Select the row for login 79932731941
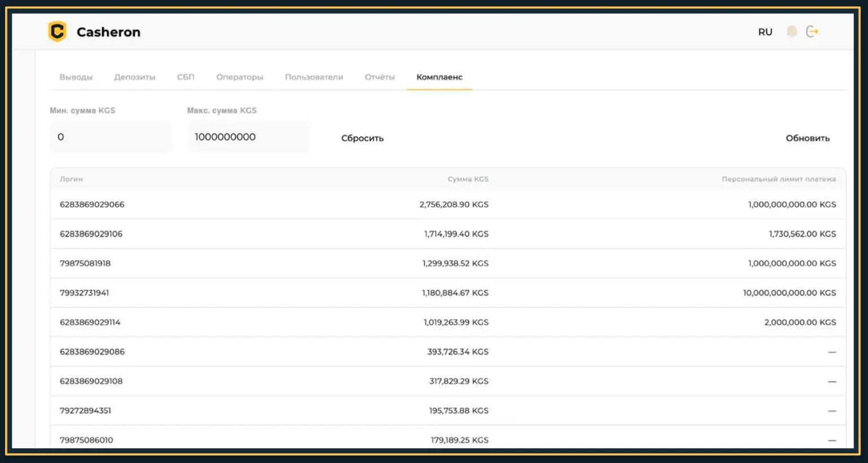The image size is (868, 463). [448, 292]
